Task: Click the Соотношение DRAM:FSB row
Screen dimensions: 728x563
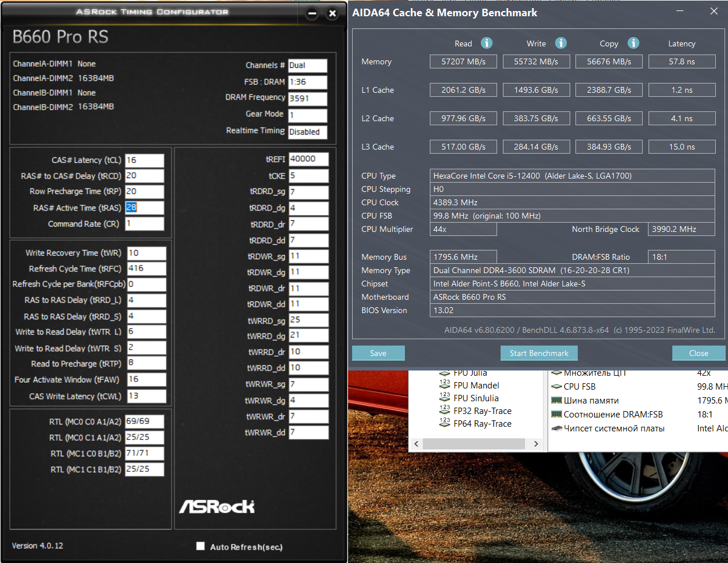Action: pos(613,415)
